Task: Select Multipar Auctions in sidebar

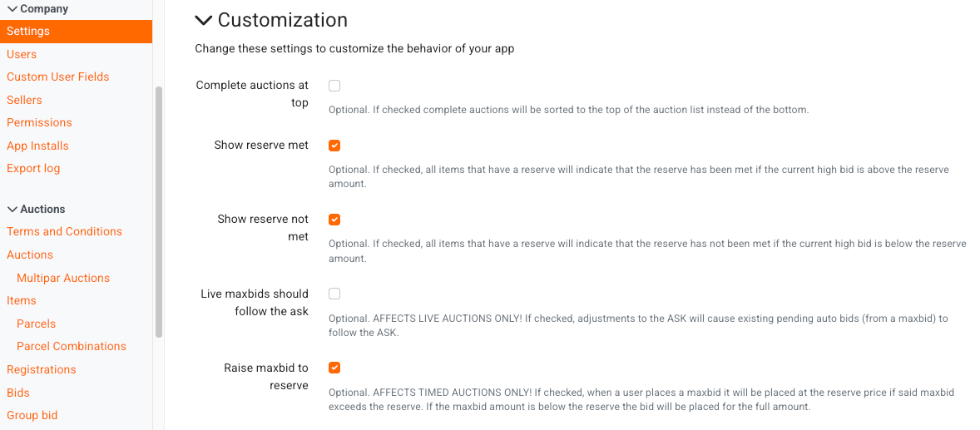Action: tap(63, 278)
